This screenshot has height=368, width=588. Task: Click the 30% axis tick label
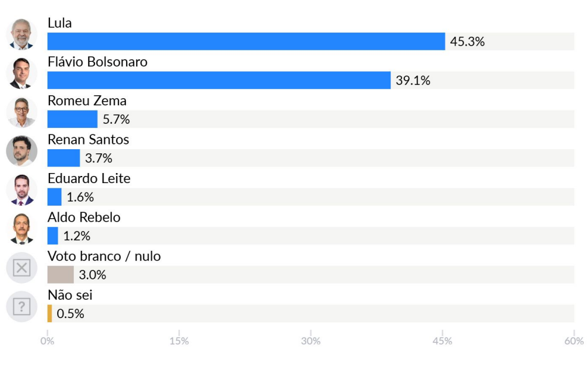(x=310, y=341)
